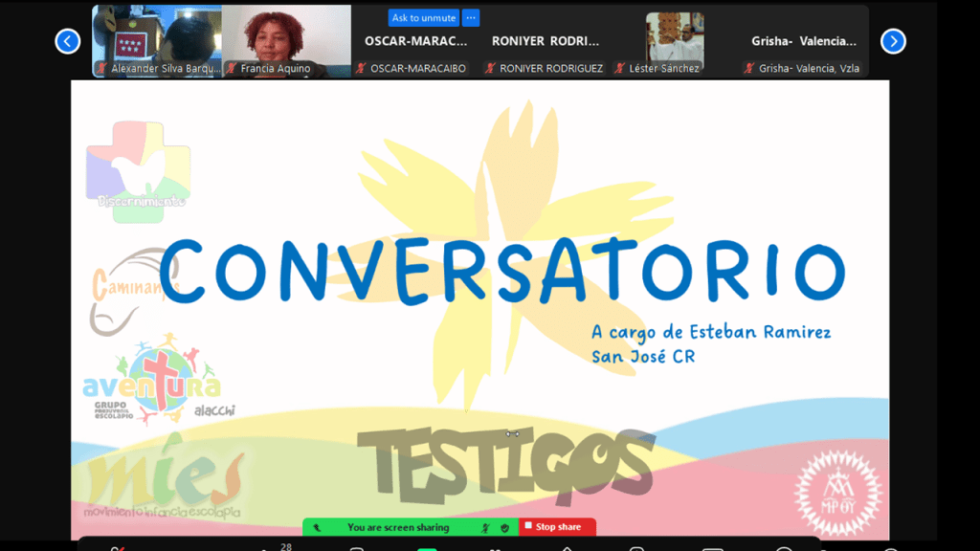This screenshot has height=551, width=980.
Task: Click muted mic icon beside Francia Aquino
Action: tap(232, 69)
